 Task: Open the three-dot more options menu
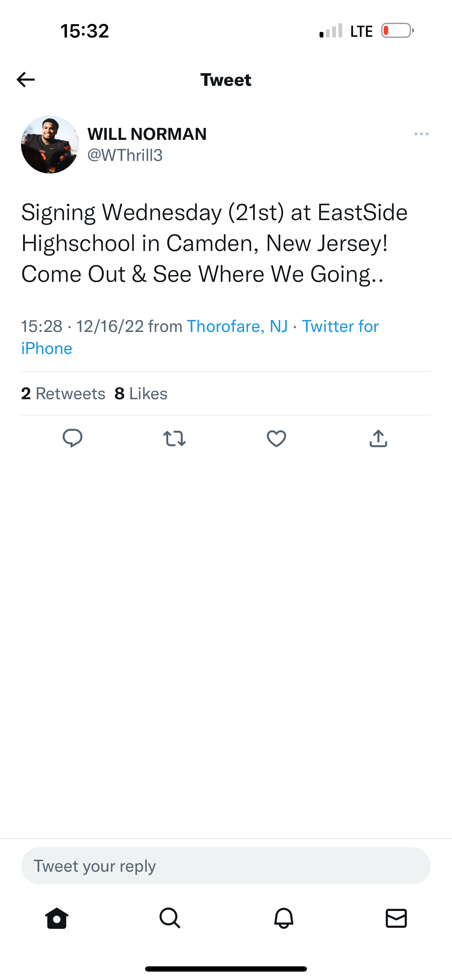[421, 134]
